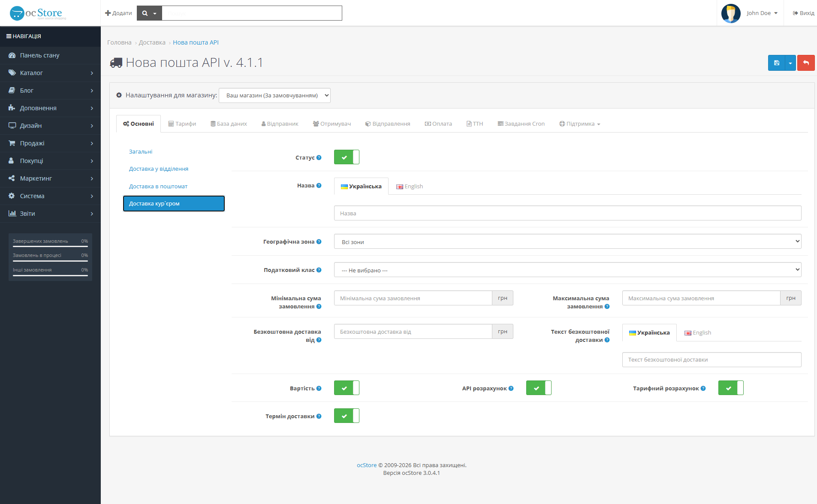Open the Географічна зона dropdown

[567, 241]
